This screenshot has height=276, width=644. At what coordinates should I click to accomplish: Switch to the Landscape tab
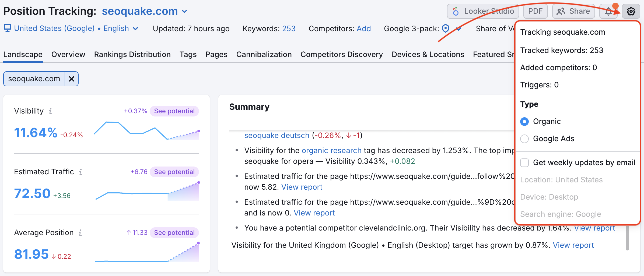23,54
